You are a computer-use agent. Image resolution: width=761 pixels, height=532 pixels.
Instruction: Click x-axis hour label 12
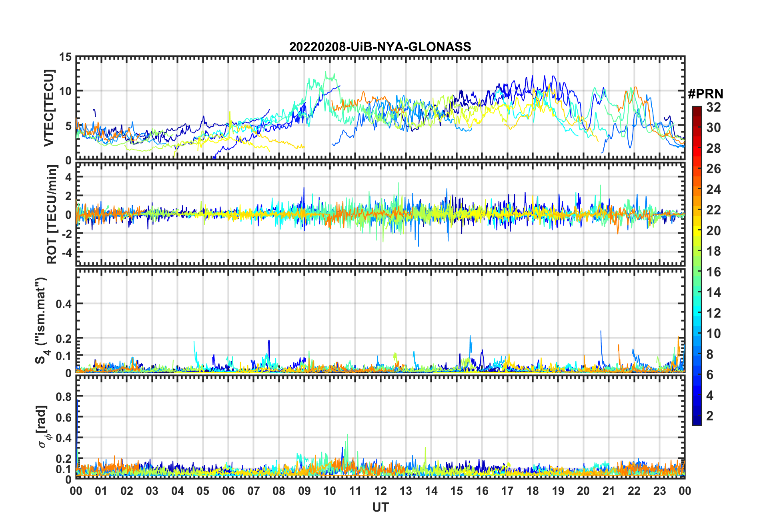(380, 491)
